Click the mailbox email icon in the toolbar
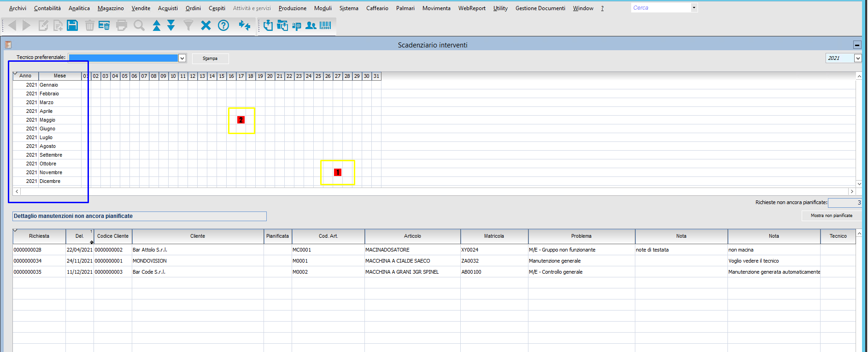The height and width of the screenshot is (352, 868). click(297, 26)
